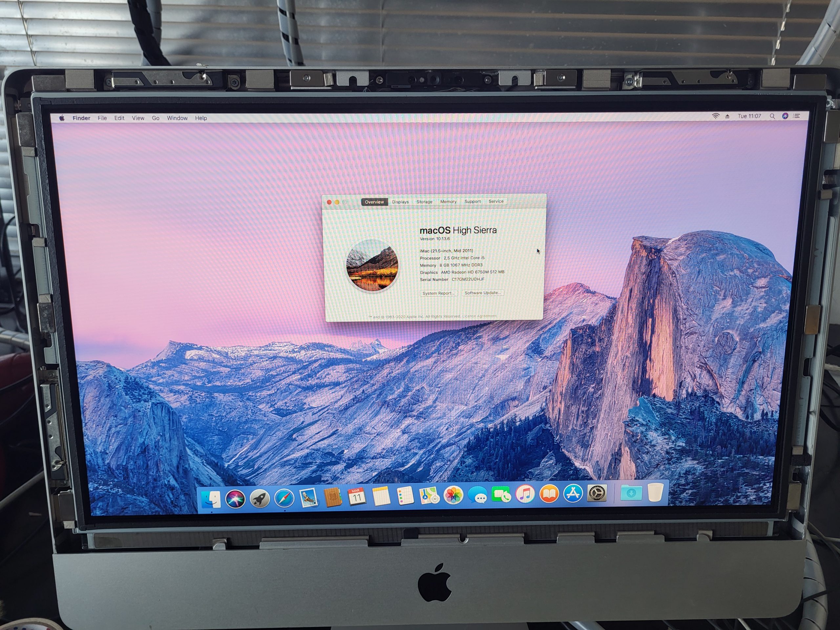Open Downloads folder stack in Dock
Viewport: 840px width, 630px height.
pyautogui.click(x=631, y=493)
